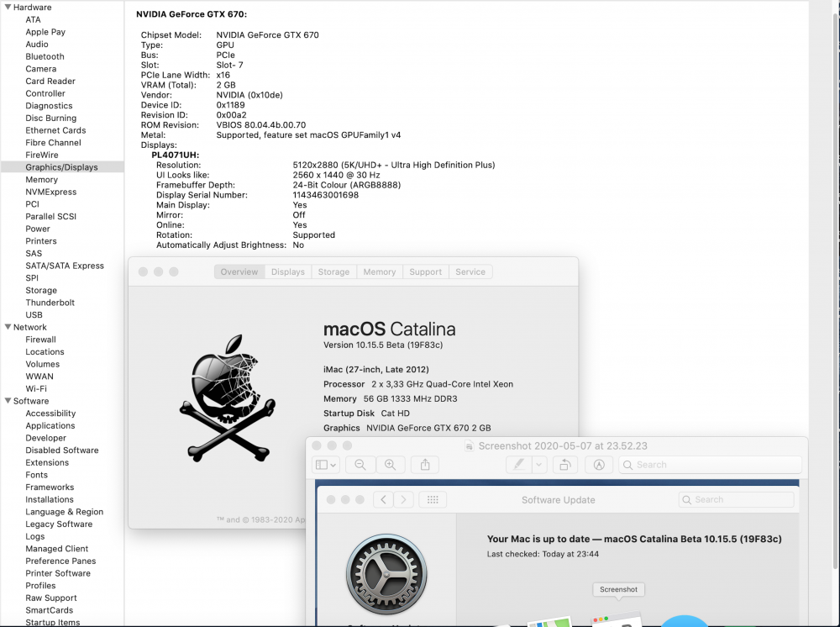Click the right-edge vertical scrollbar
The width and height of the screenshot is (840, 627).
point(835,289)
